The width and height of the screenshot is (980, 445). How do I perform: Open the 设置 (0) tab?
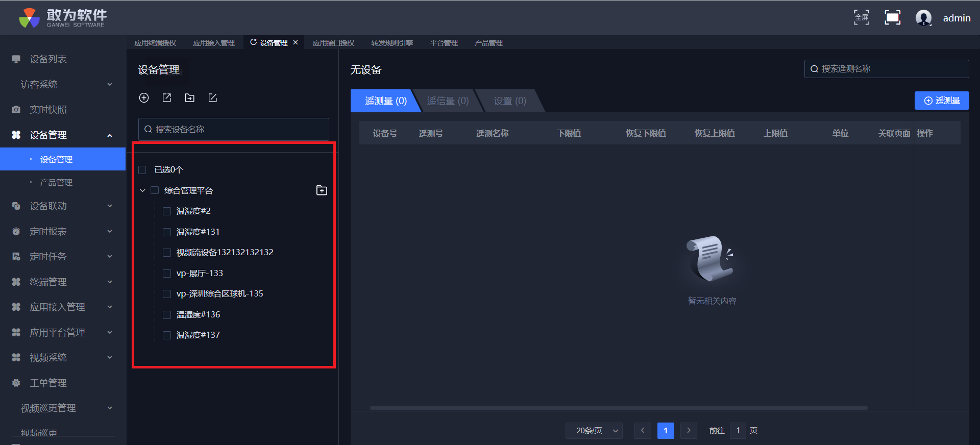click(510, 101)
